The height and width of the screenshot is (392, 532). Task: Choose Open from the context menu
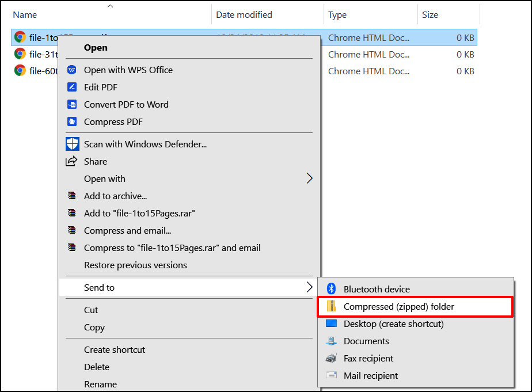click(x=96, y=47)
